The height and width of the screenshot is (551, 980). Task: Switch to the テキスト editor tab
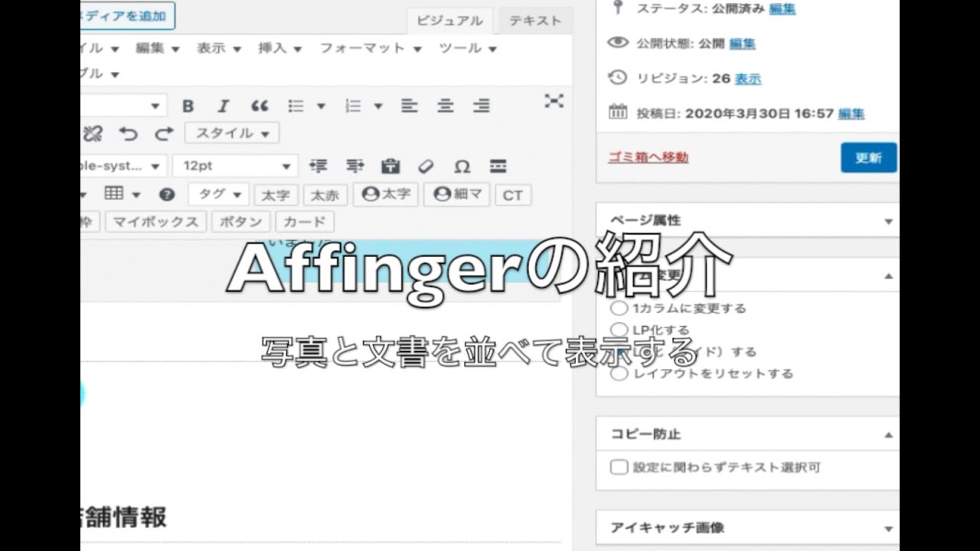(535, 21)
